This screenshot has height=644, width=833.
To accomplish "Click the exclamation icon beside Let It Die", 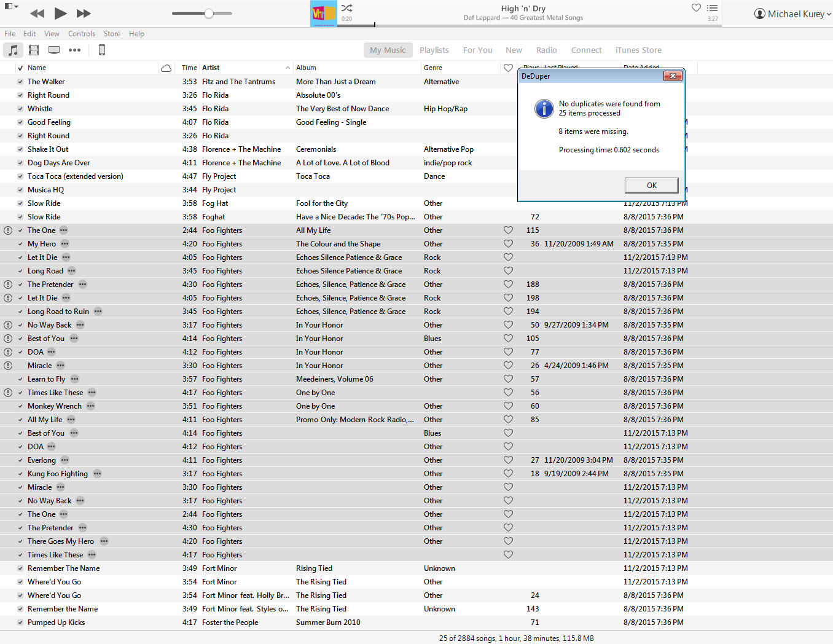I will tap(8, 298).
